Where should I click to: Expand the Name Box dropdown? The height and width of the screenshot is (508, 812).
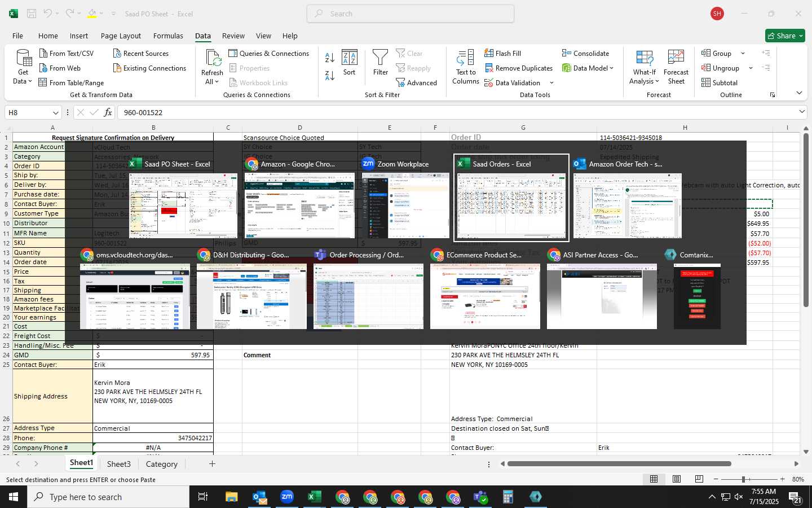pos(55,113)
